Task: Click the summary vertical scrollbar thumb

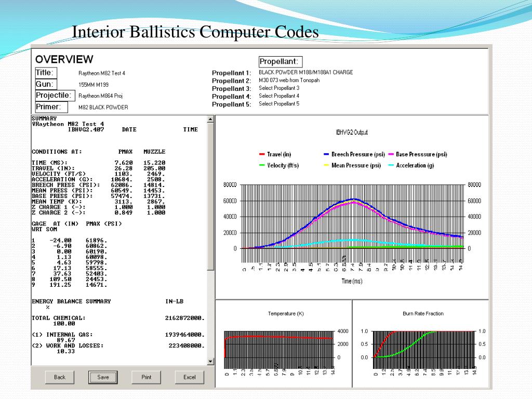Action: tap(210, 197)
